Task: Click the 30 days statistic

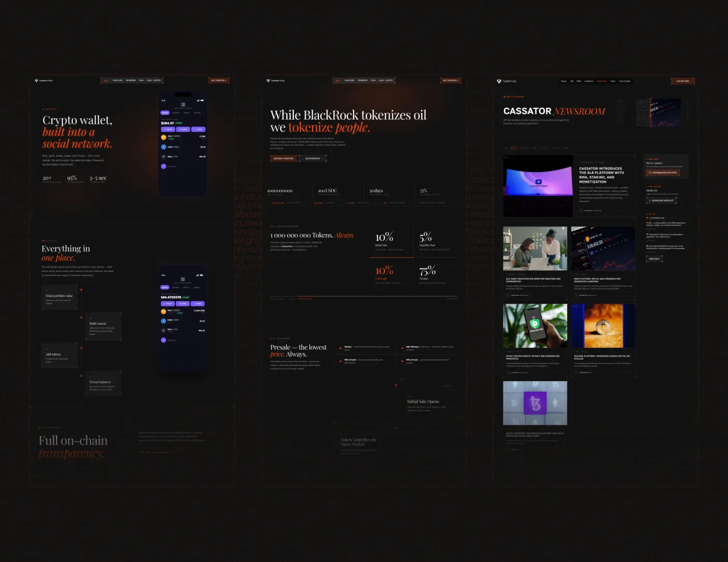Action: (x=376, y=191)
